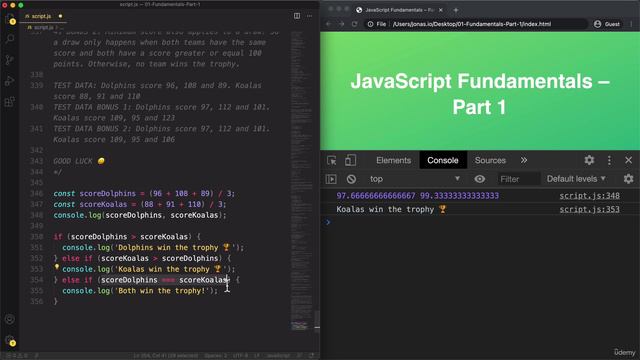Click the 'Koalas win the trophy' console message

391,209
